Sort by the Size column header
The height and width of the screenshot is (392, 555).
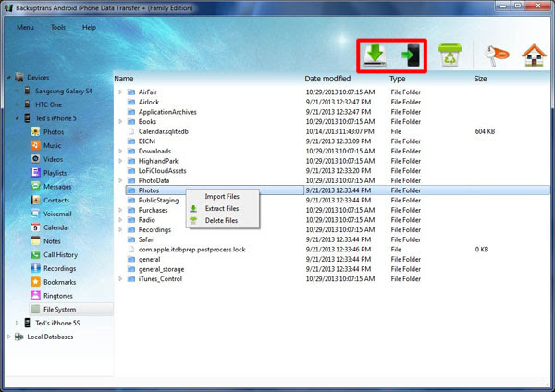(x=480, y=79)
